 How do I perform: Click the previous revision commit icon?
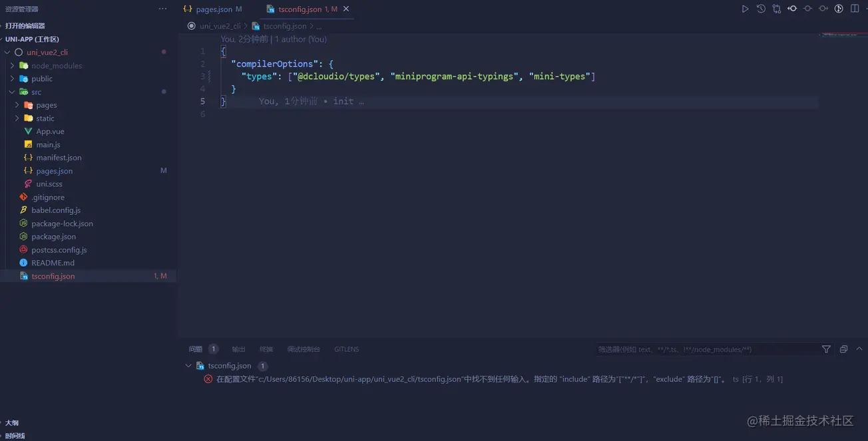pos(792,9)
